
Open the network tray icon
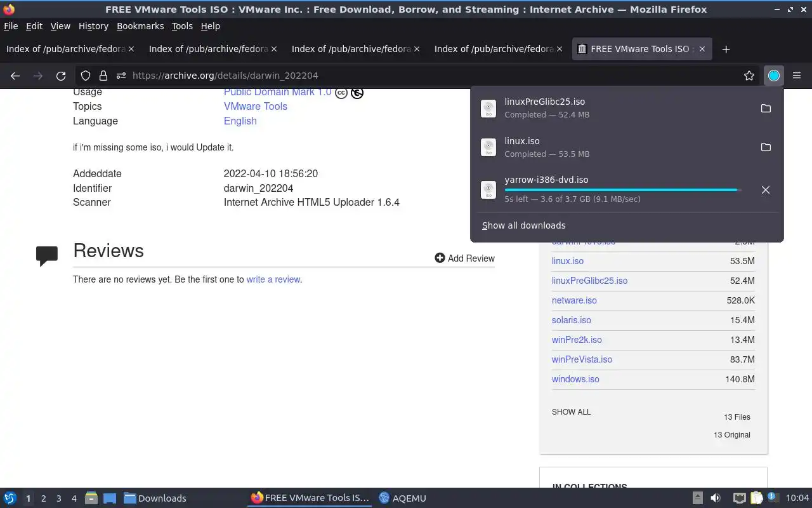point(739,498)
